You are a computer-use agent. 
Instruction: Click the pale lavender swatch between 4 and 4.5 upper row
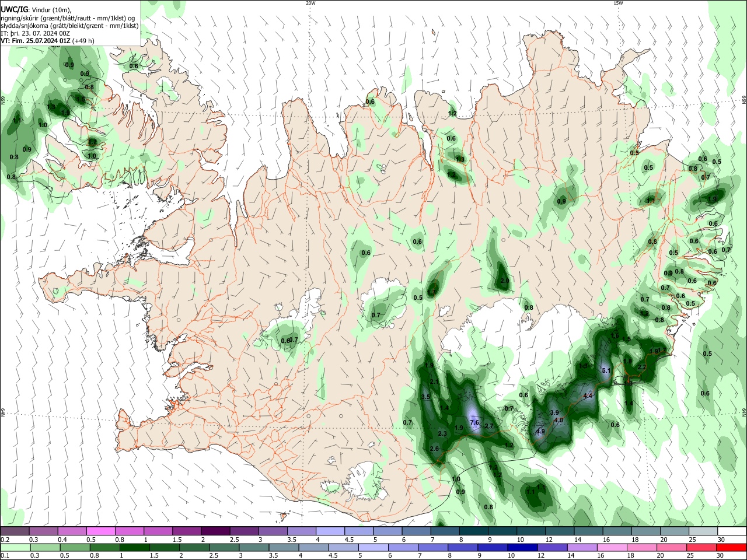[x=330, y=531]
